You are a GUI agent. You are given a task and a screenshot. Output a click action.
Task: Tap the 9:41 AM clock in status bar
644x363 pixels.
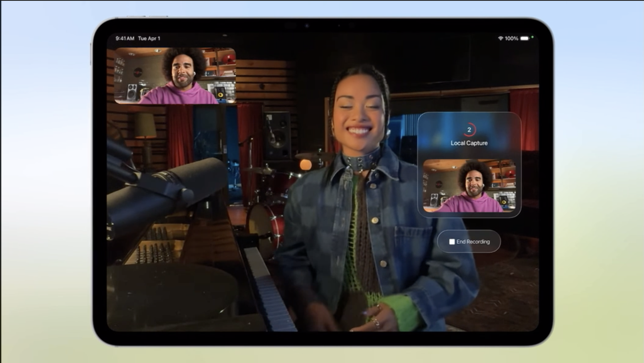tap(125, 38)
